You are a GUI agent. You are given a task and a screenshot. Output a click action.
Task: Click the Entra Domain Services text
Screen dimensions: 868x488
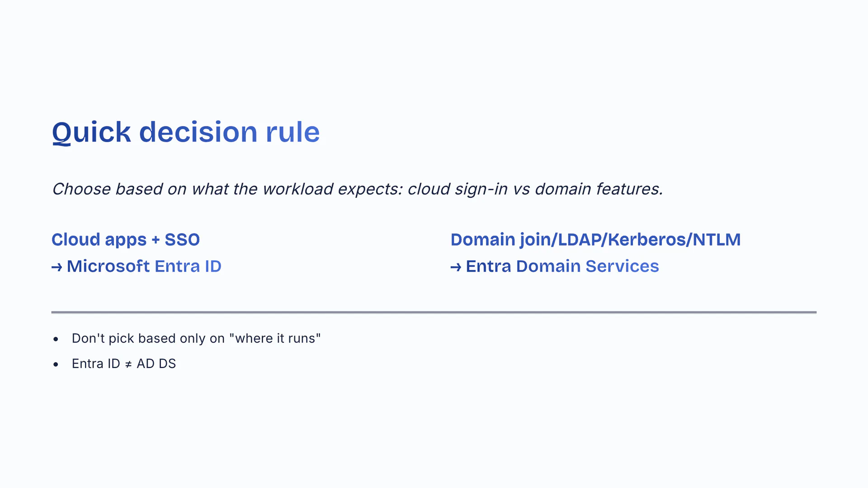point(562,266)
